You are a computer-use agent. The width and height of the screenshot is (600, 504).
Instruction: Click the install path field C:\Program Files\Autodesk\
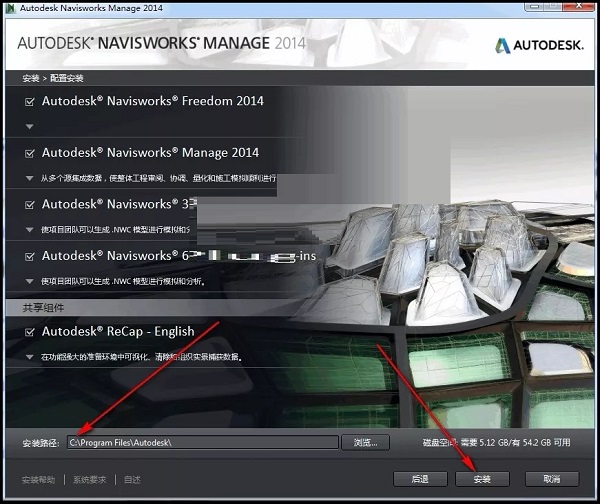coord(203,443)
